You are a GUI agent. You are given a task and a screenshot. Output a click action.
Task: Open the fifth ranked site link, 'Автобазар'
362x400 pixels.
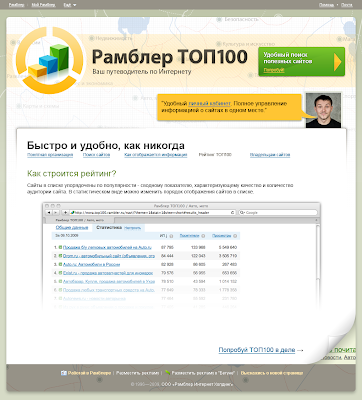click(109, 282)
